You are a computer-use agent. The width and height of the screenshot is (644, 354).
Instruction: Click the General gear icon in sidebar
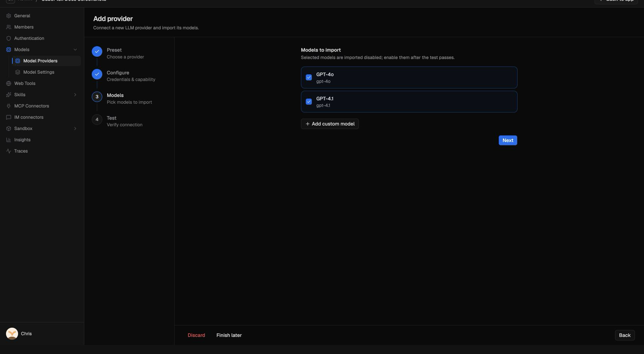tap(9, 16)
